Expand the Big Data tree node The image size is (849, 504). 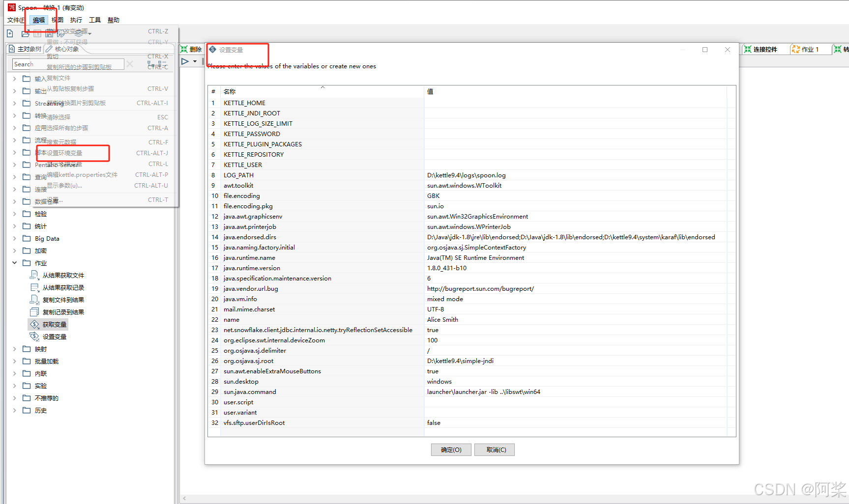(x=14, y=238)
